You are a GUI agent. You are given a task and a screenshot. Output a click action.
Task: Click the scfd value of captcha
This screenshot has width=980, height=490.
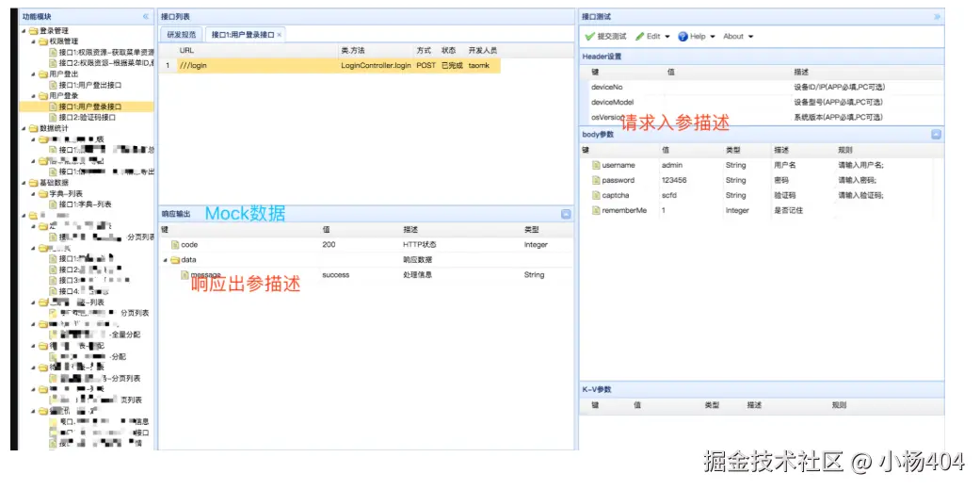(669, 195)
